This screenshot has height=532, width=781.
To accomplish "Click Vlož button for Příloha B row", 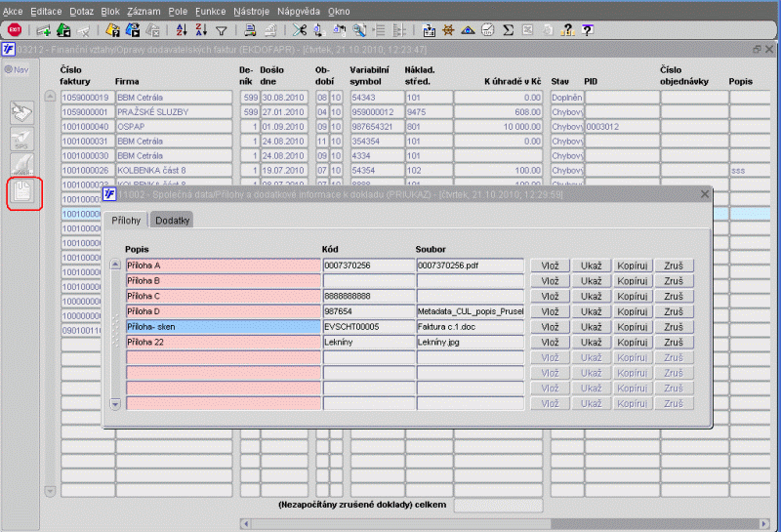I will coord(550,281).
